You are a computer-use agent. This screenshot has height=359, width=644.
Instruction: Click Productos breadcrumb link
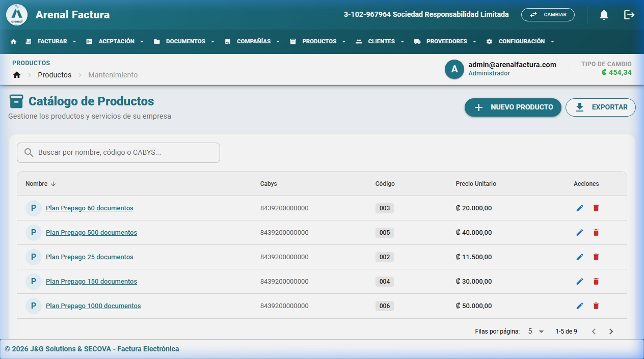click(x=55, y=75)
